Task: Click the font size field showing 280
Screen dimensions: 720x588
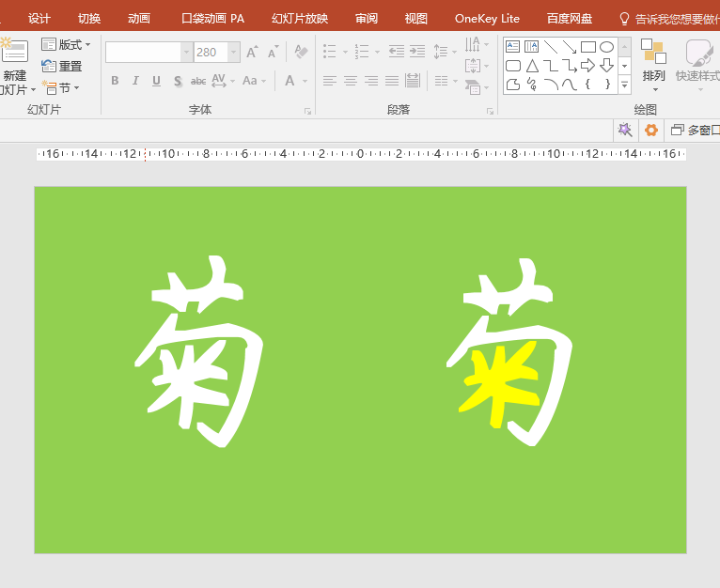Action: 211,53
